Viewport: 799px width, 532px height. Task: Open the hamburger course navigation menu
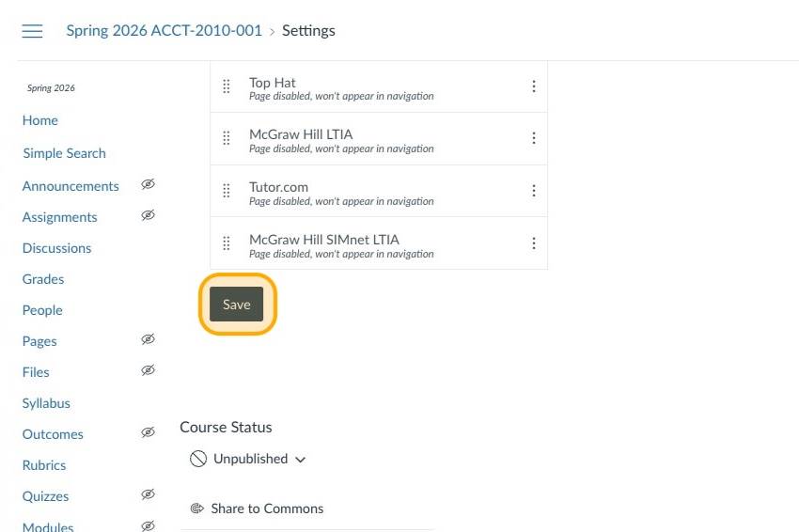point(32,31)
